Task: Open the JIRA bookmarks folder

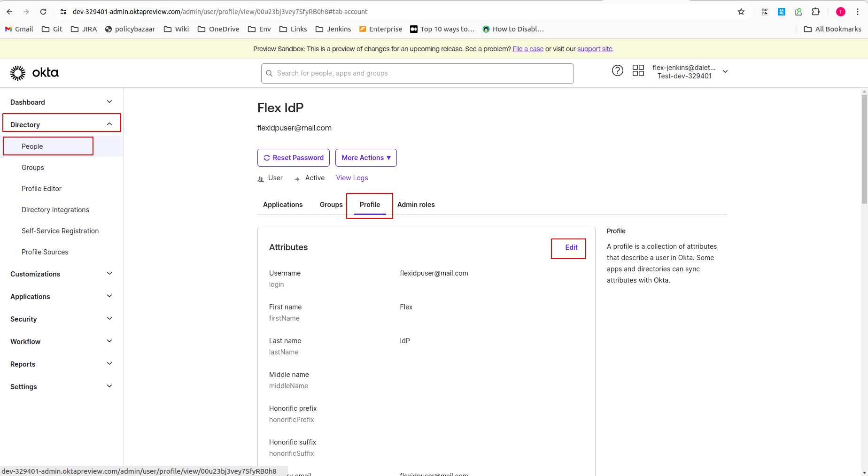Action: click(x=84, y=29)
